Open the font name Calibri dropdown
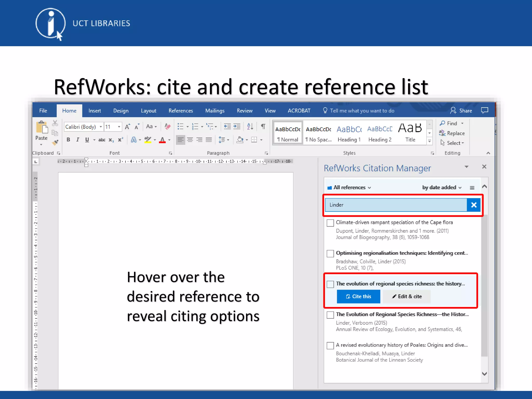The image size is (532, 399). pos(101,127)
